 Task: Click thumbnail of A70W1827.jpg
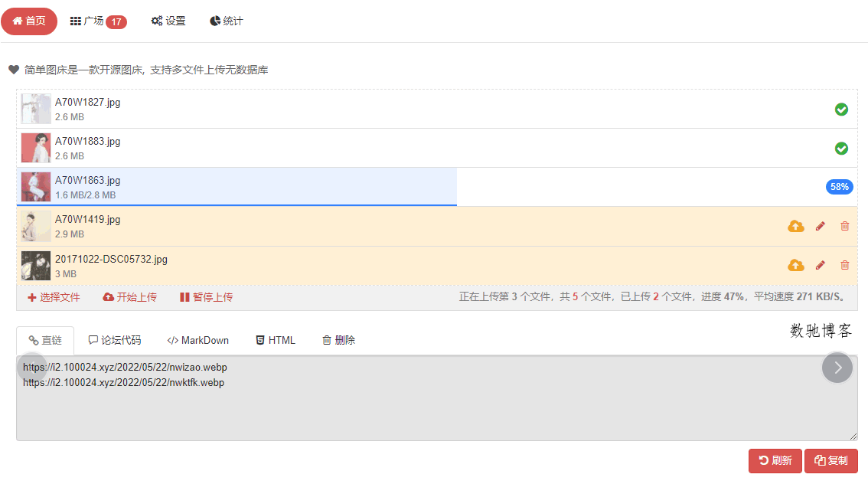(36, 109)
